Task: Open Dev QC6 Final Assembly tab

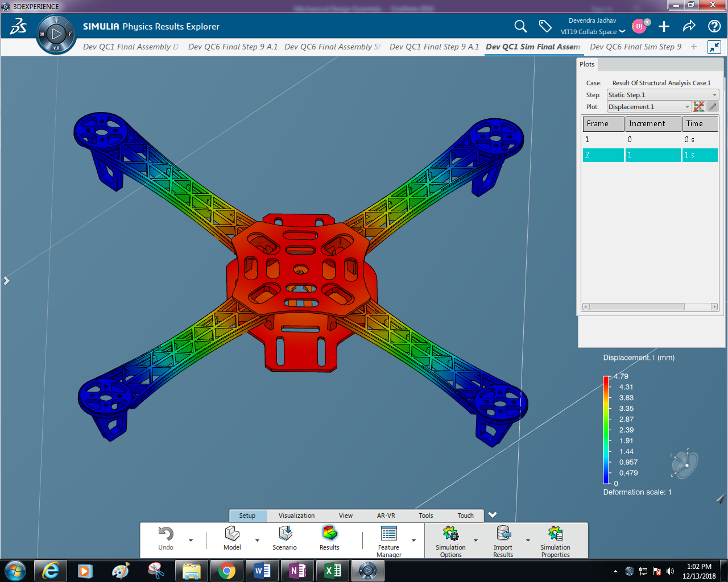Action: tap(333, 47)
